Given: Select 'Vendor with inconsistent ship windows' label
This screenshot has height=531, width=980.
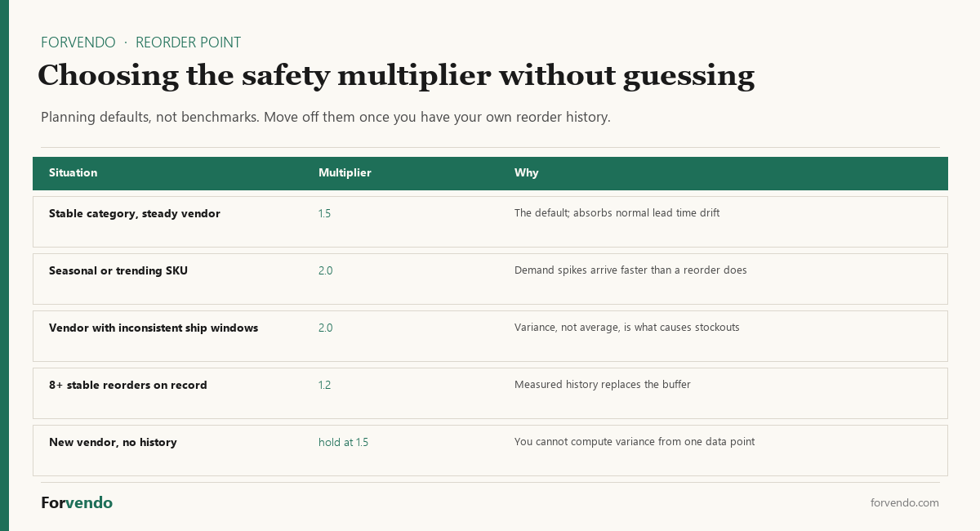Looking at the screenshot, I should tap(154, 328).
